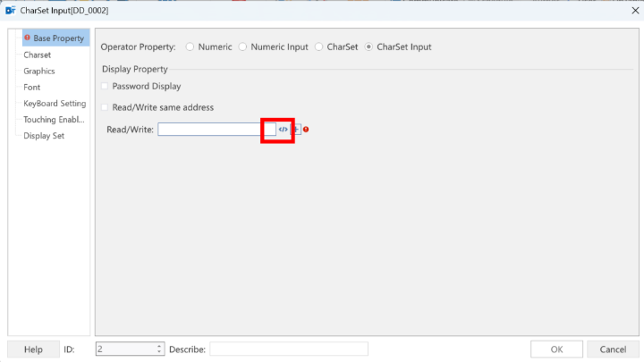Open the Graphics settings page
Viewport: 644px width, 362px height.
[x=39, y=71]
